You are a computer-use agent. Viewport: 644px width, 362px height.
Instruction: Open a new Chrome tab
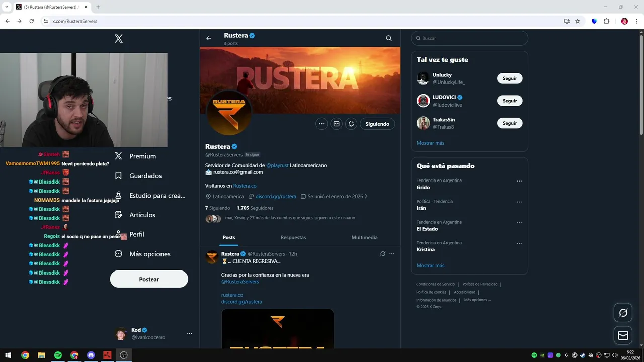(98, 7)
